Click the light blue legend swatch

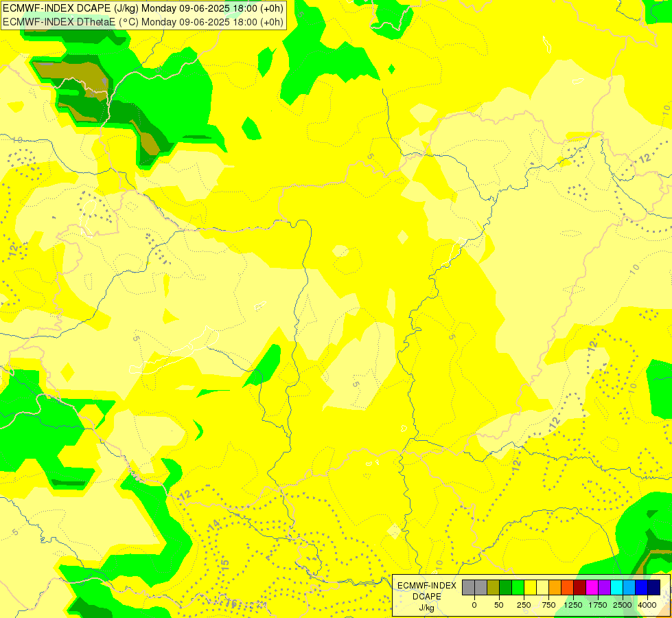(629, 588)
